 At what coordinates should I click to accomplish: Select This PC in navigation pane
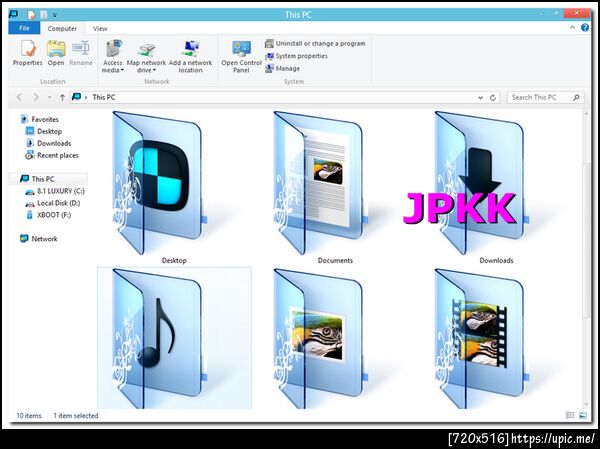[x=38, y=179]
